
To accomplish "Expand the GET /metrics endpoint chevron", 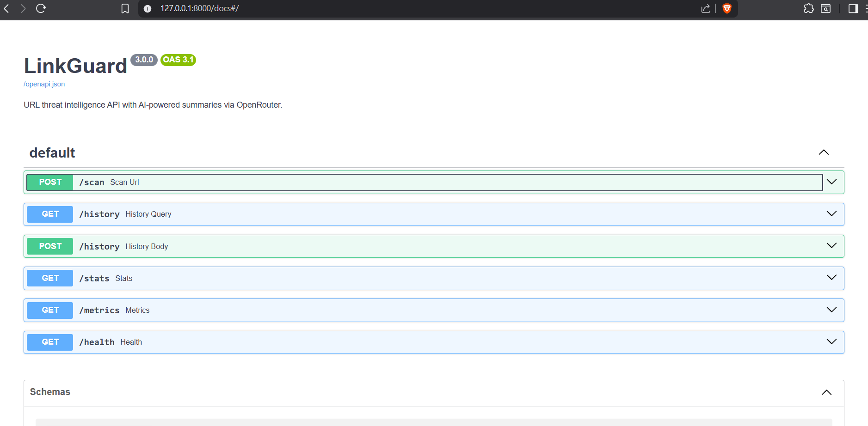I will 831,310.
